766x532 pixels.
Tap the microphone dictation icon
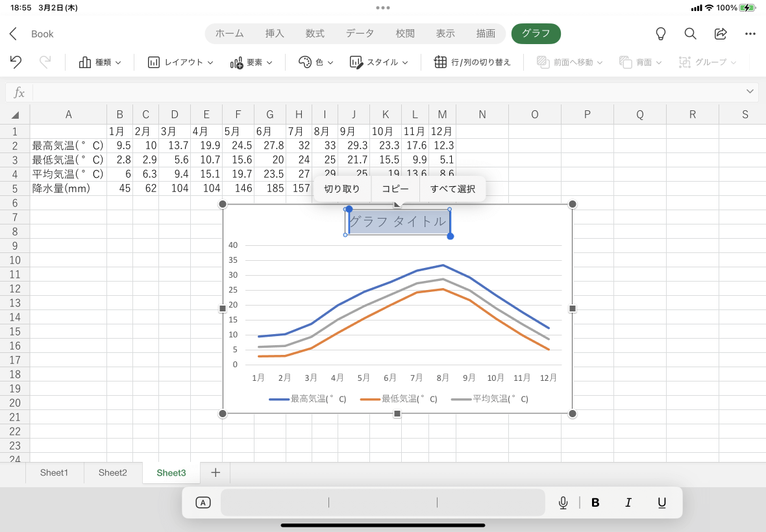[563, 503]
